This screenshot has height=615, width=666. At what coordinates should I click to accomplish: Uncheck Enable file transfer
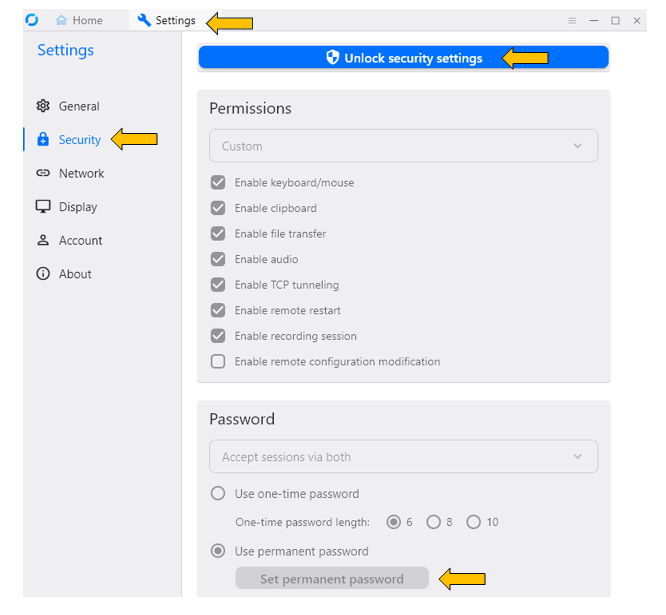[x=218, y=234]
